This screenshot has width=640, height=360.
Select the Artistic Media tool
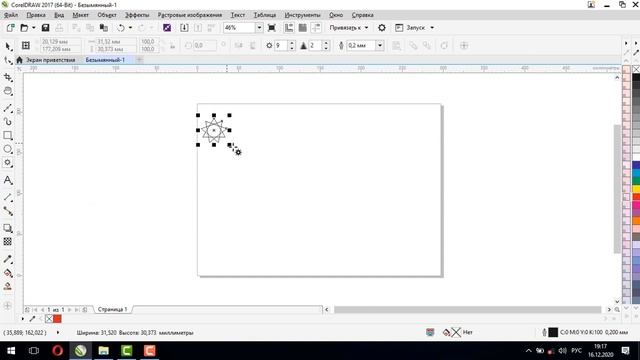[8, 122]
